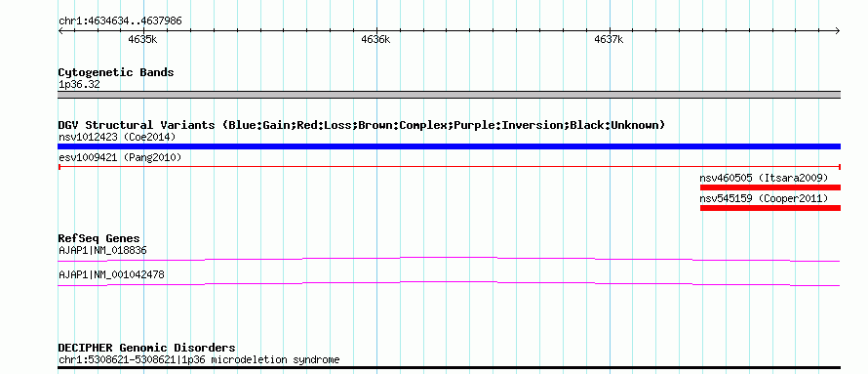Click the gray 1p36.32 cytogenetic band bar
The image size is (868, 374).
(x=449, y=95)
